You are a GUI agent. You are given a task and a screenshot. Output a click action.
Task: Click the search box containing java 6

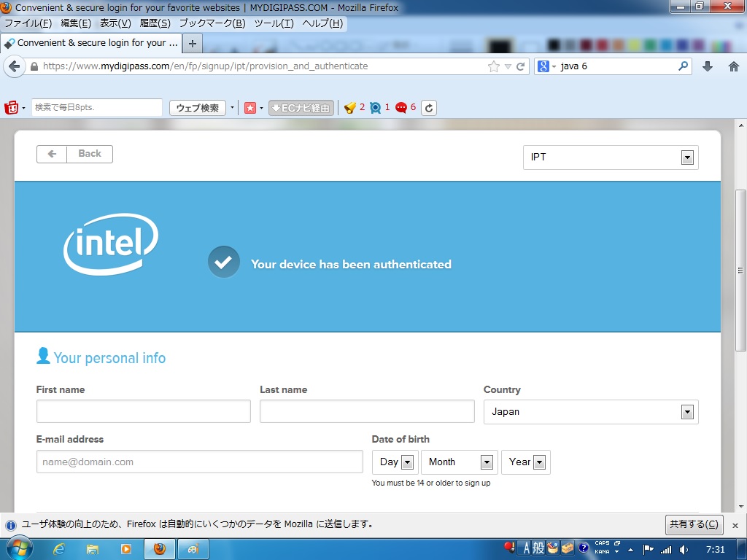(x=618, y=66)
